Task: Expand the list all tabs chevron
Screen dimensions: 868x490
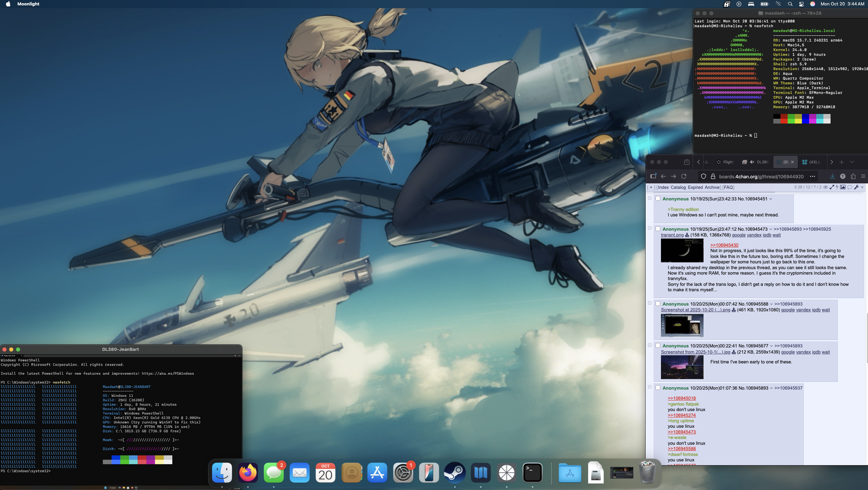Action: click(x=852, y=162)
